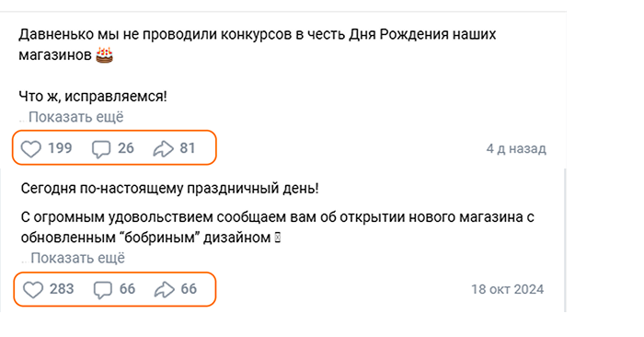Expand the first post with Показать ещё

click(x=76, y=117)
